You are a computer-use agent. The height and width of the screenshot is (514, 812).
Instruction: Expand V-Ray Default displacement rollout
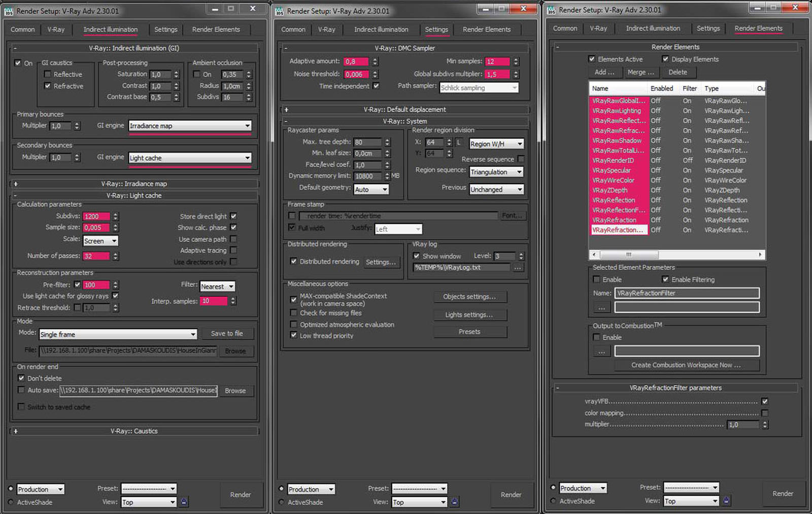pyautogui.click(x=405, y=110)
